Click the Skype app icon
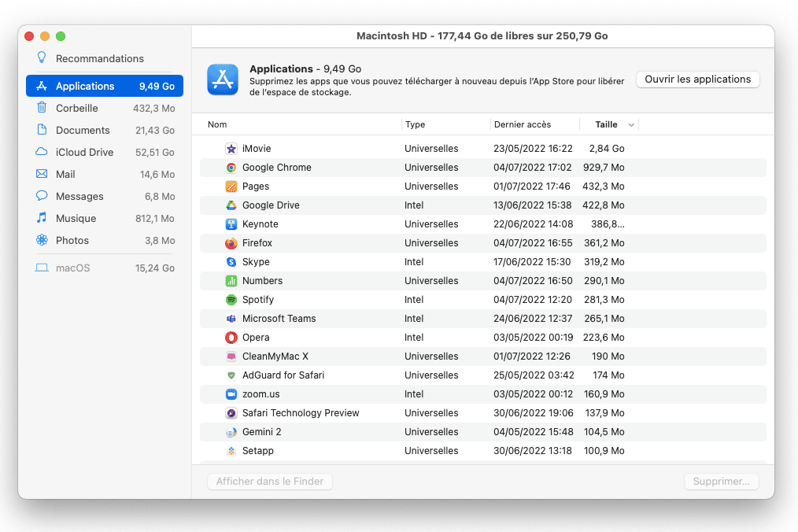798x532 pixels. click(231, 262)
